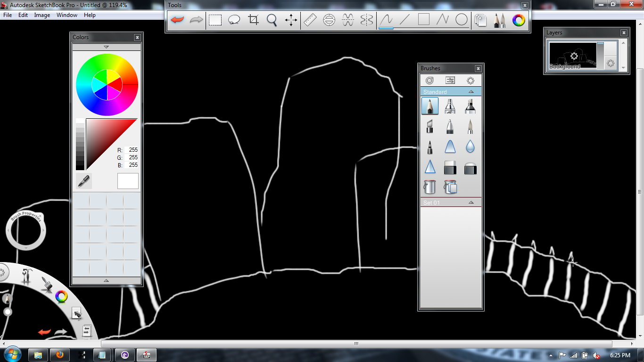The height and width of the screenshot is (362, 644).
Task: Click the red Undo arrow in Tools toolbar
Action: point(177,20)
